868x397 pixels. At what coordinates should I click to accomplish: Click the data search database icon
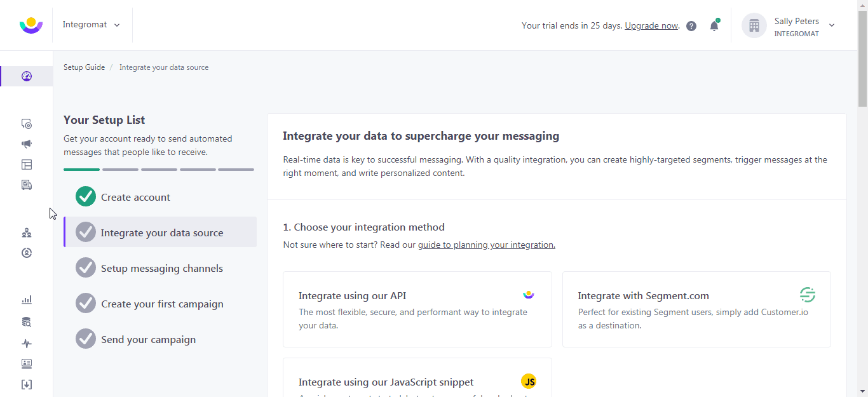pos(26,322)
